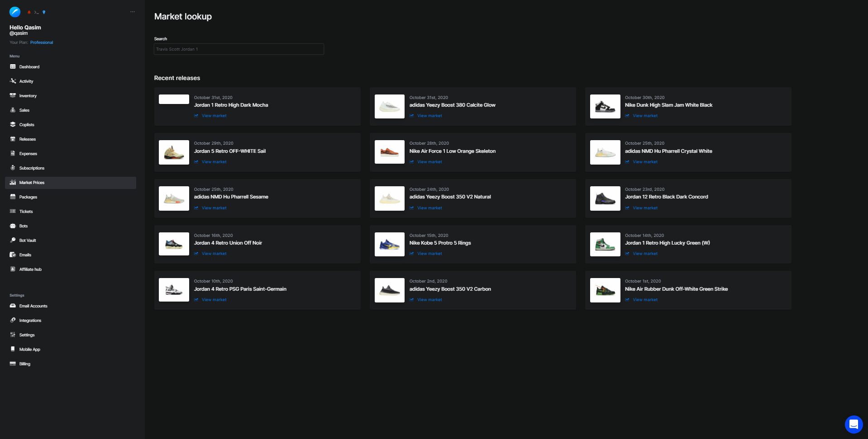Viewport: 868px width, 439px height.
Task: Open the Releases sidebar item
Action: [x=27, y=139]
